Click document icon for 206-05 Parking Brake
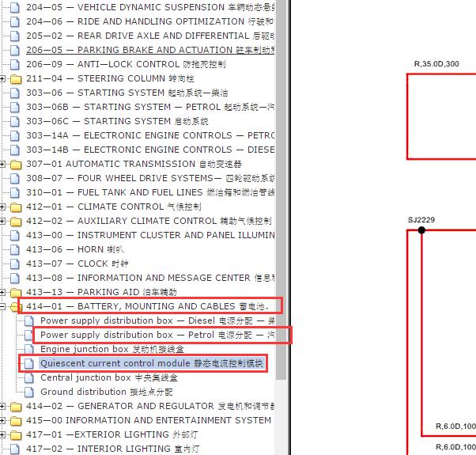Screen dimensions: 476x455 15,51
